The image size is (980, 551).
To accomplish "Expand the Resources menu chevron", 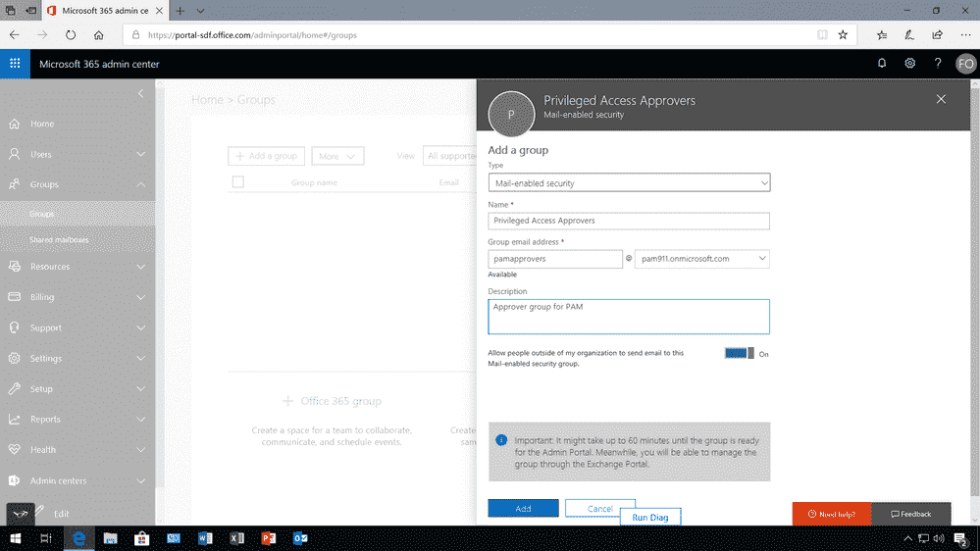I will [140, 267].
